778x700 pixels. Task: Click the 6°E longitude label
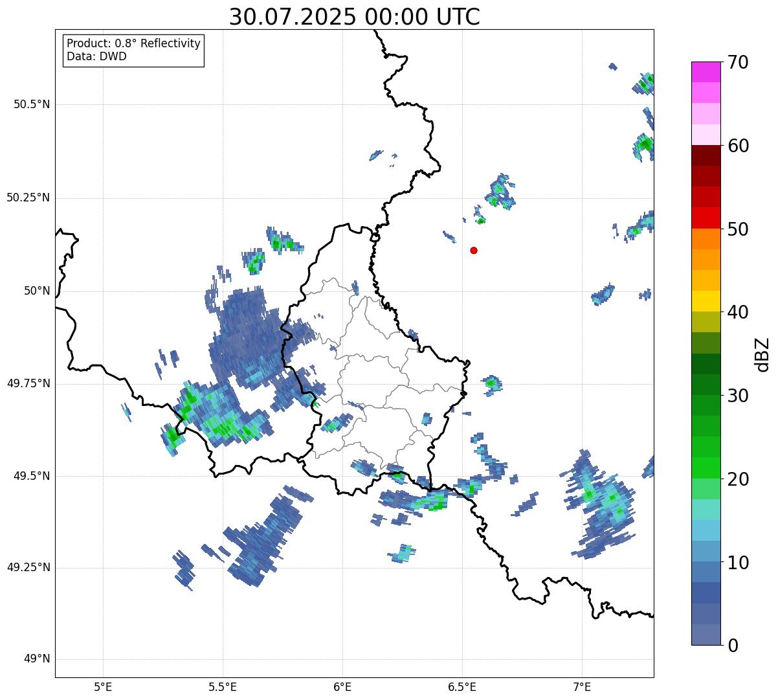tap(342, 687)
